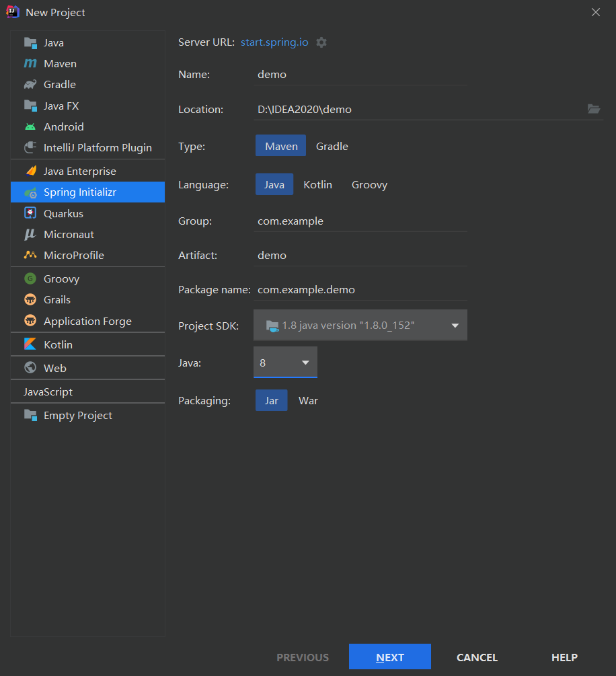Screen dimensions: 616x676
Task: Close the New Project dialog
Action: 596,12
